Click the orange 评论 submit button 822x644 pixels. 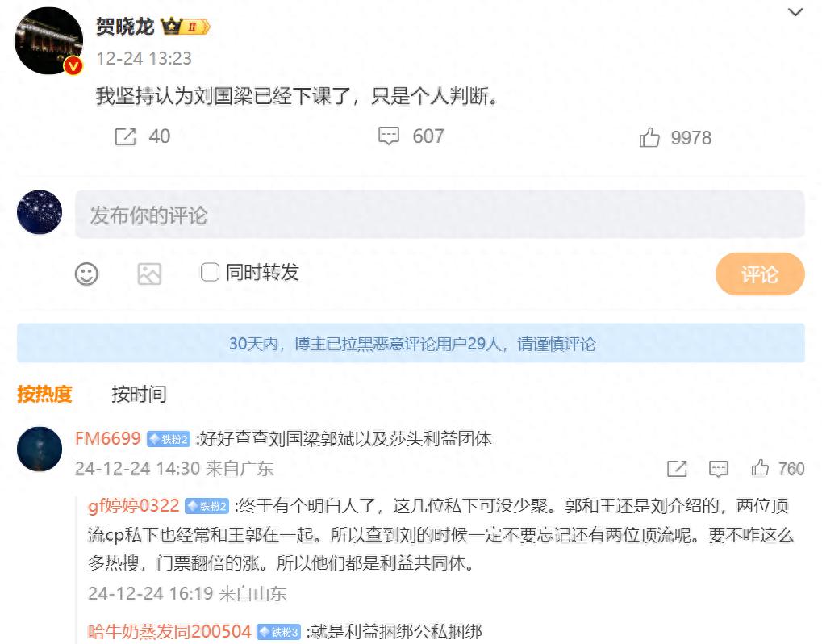click(x=760, y=274)
